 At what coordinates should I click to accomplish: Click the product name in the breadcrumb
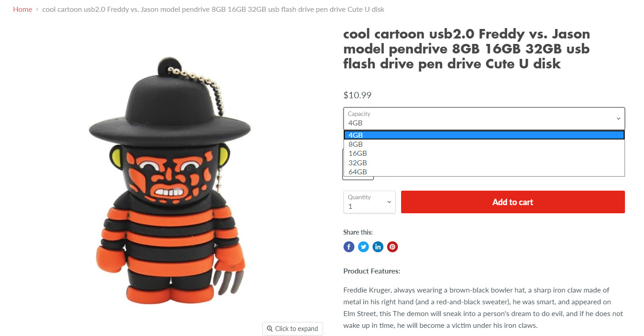click(213, 10)
